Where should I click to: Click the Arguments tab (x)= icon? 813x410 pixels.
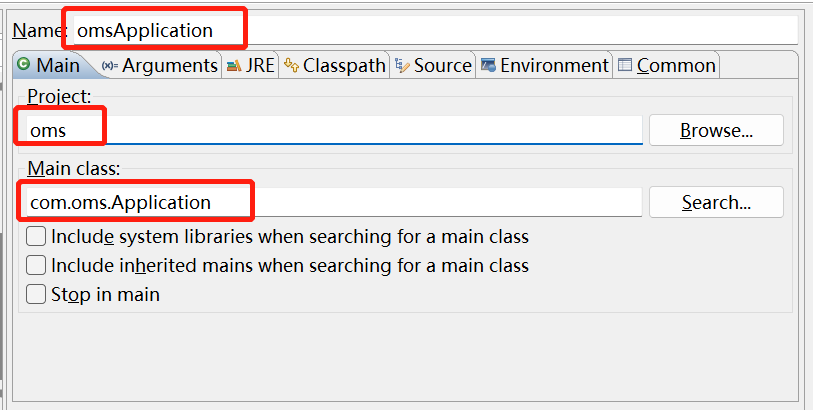click(x=109, y=66)
